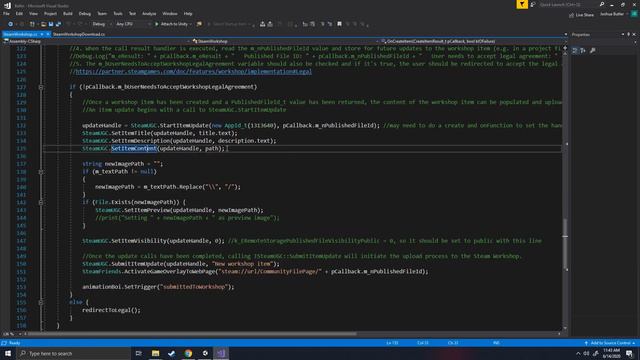Open the Tools menu
Viewport: 640px width, 360px height.
click(x=118, y=14)
